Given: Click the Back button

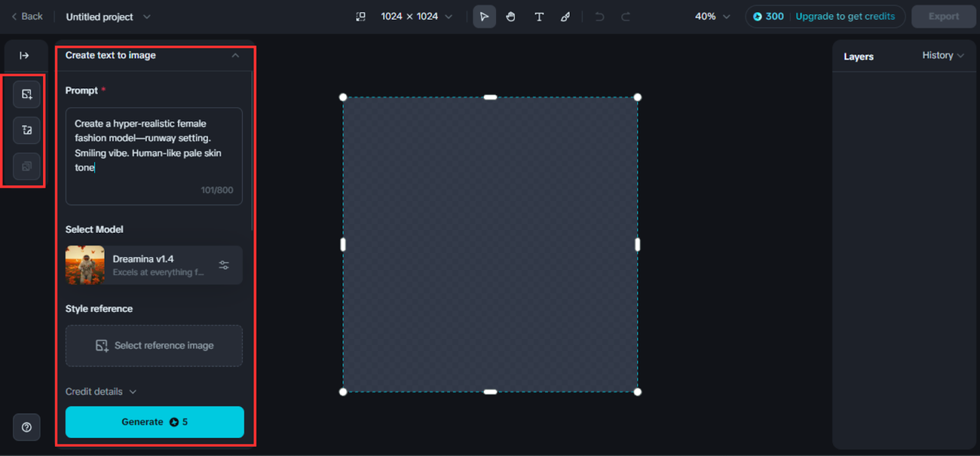Looking at the screenshot, I should click(x=27, y=16).
